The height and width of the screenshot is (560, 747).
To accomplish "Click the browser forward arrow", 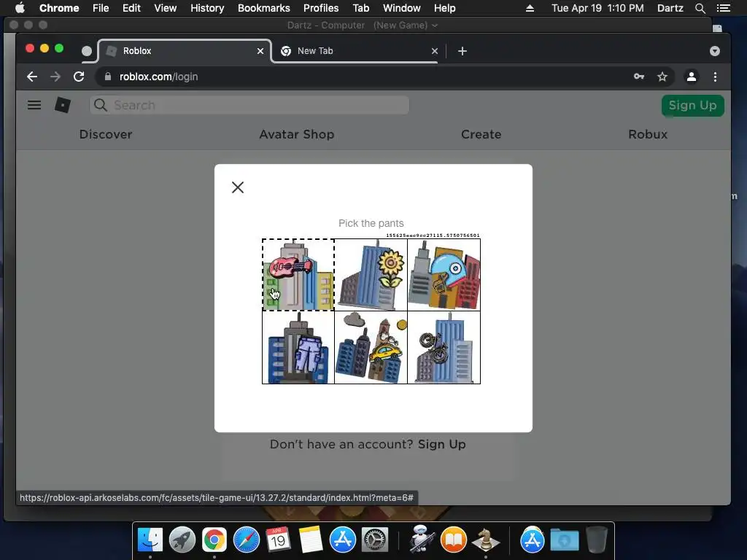I will (x=55, y=77).
